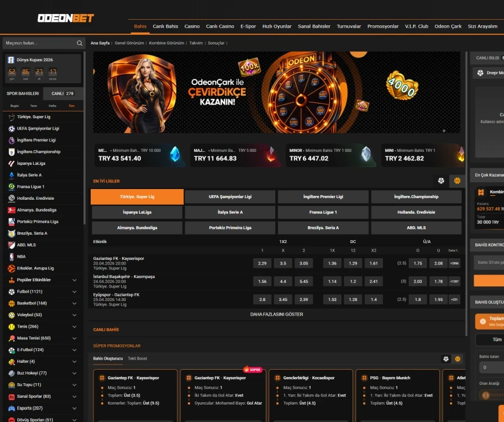Click Buz Hokeyi puck icon
Viewport: 504px width, 422px height.
12,373
